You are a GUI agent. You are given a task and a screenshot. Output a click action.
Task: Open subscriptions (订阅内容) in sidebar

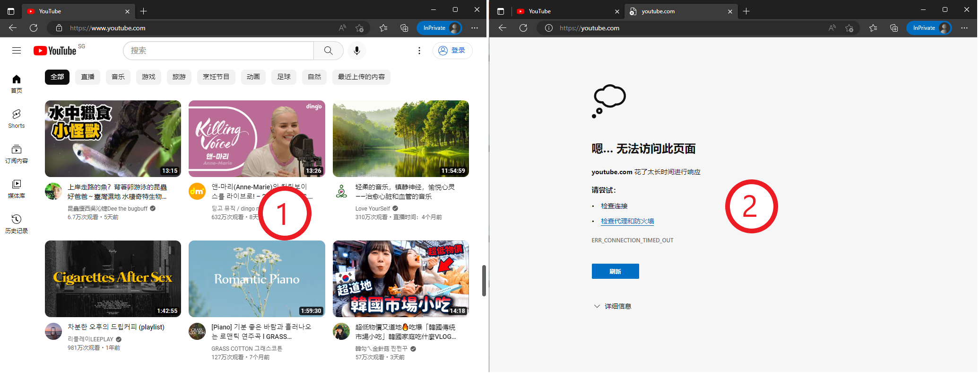click(17, 154)
